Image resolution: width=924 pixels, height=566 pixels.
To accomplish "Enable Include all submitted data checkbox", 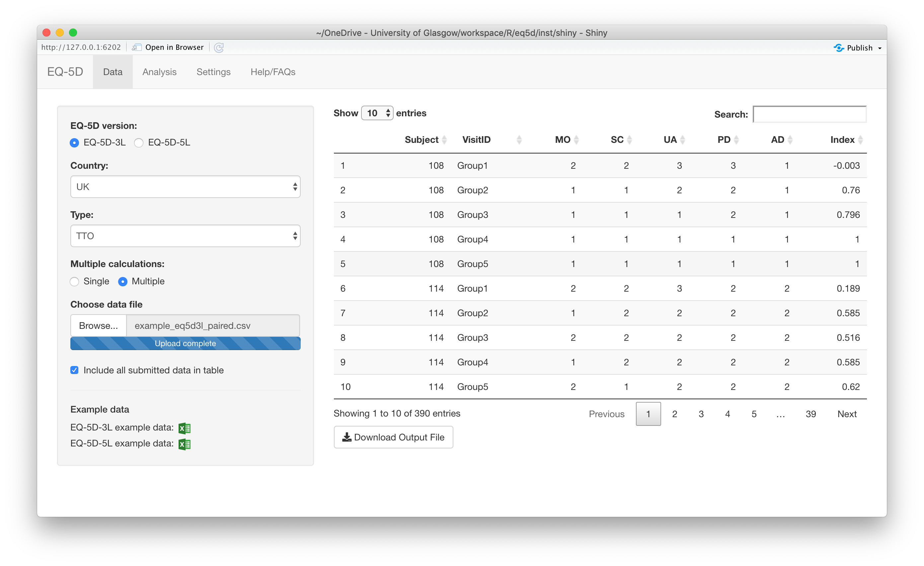I will click(75, 370).
